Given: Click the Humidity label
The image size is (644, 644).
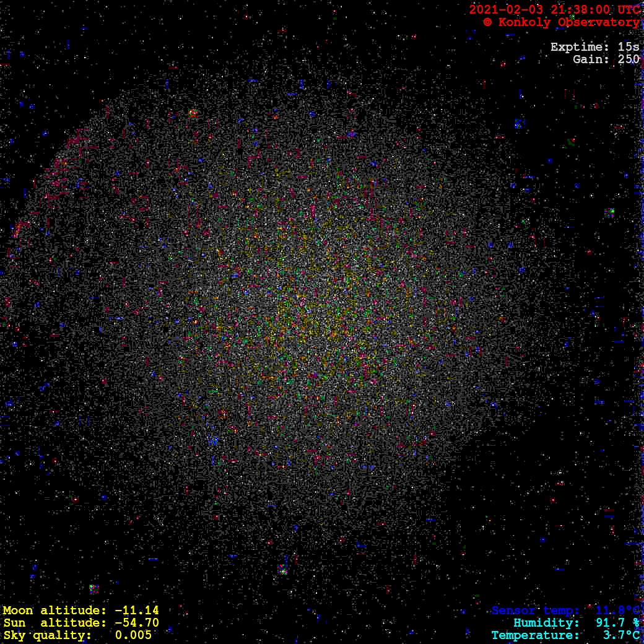Looking at the screenshot, I should pyautogui.click(x=546, y=623).
